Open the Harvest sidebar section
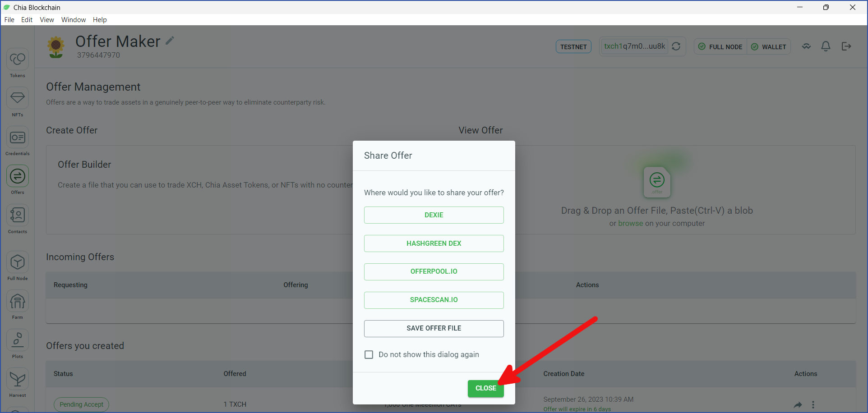868x413 pixels. pyautogui.click(x=18, y=382)
